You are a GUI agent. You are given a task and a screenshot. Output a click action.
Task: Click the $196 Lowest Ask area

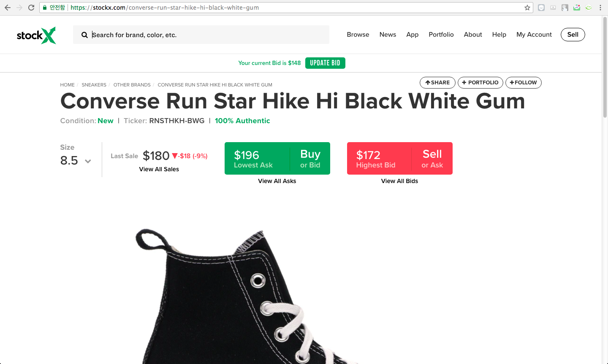click(257, 159)
